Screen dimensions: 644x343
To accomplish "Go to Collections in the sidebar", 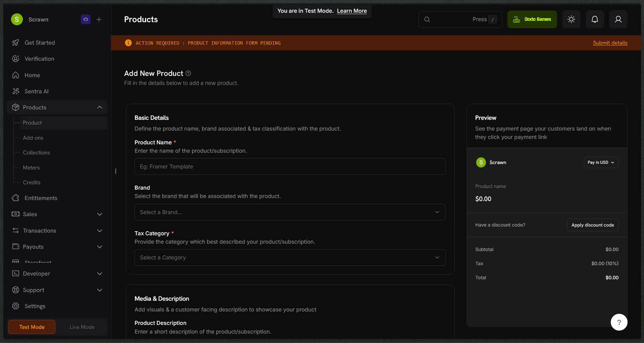I will tap(36, 153).
